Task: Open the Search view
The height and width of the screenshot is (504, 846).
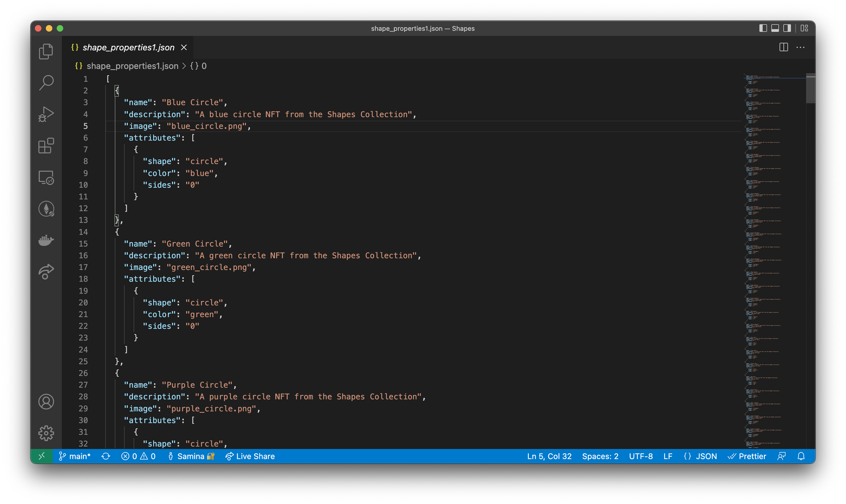Action: 46,83
